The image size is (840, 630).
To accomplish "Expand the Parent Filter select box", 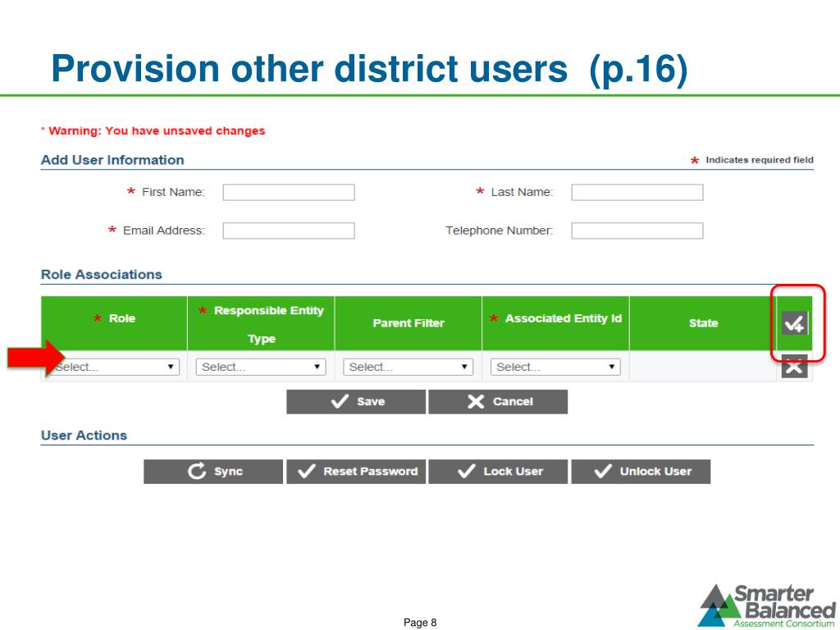I will (409, 367).
